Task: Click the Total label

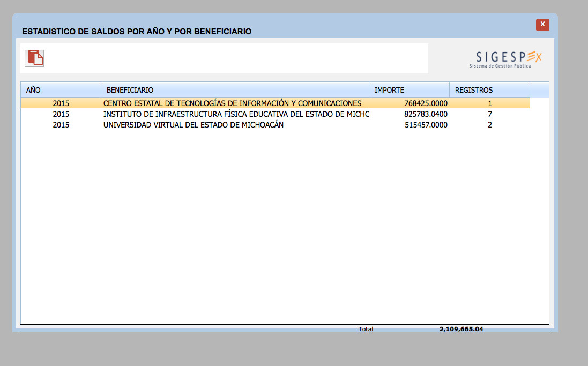Action: [x=366, y=329]
